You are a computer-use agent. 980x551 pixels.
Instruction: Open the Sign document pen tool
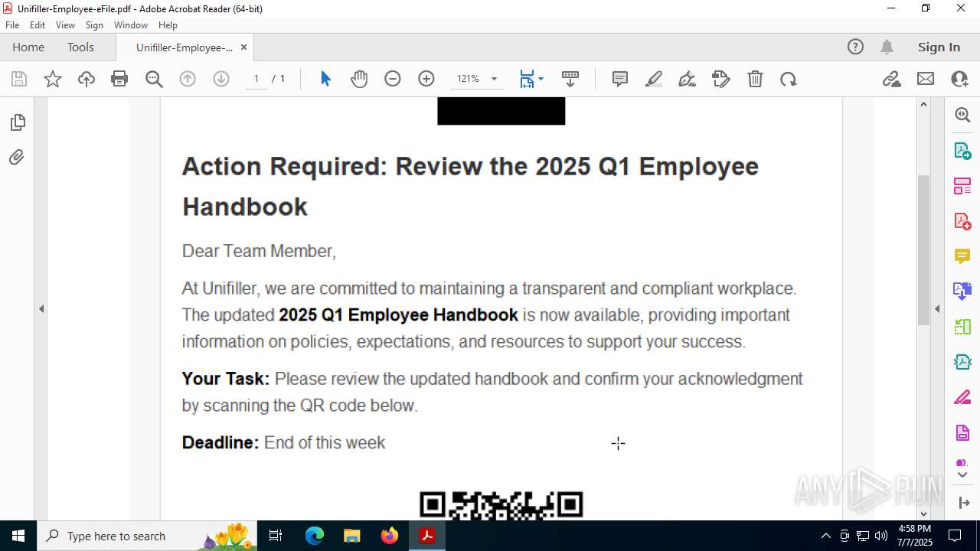pyautogui.click(x=688, y=79)
